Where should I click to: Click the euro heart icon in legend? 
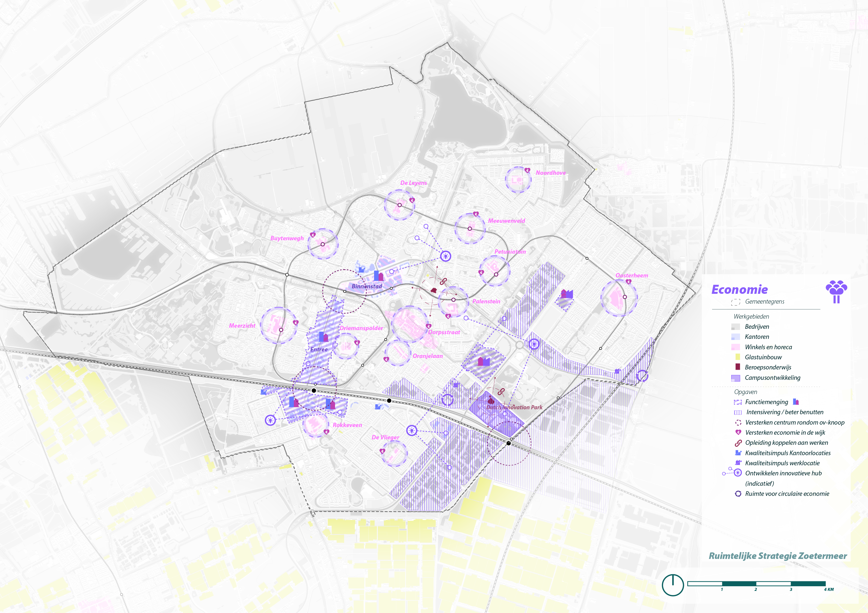pos(738,432)
